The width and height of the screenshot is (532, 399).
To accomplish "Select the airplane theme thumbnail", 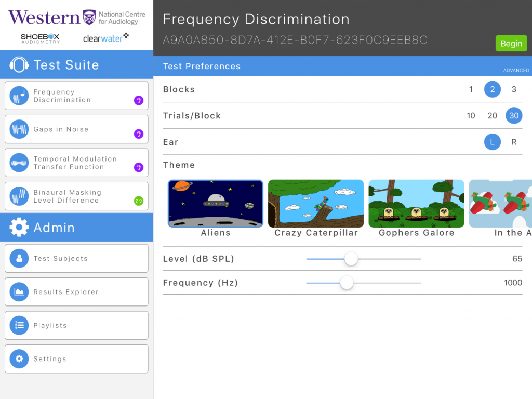I will click(500, 204).
